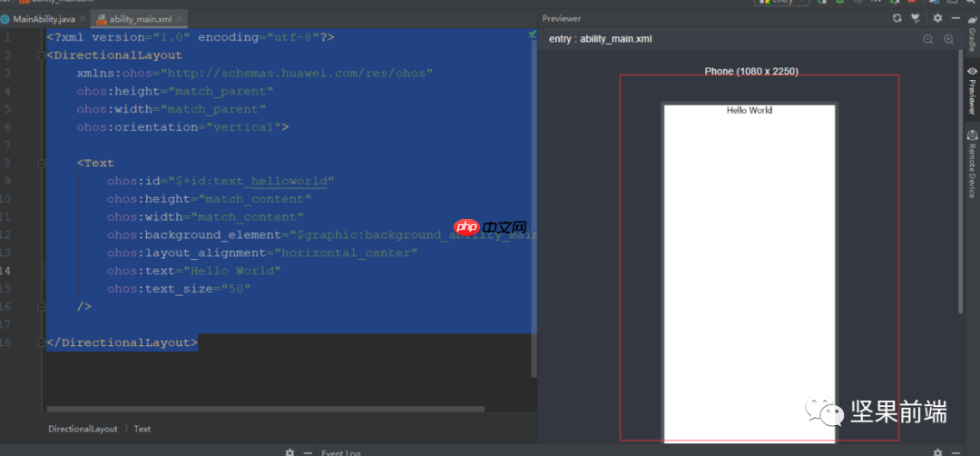
Task: Click ohos:layout_alignment="horizontal_center" line
Action: 262,253
